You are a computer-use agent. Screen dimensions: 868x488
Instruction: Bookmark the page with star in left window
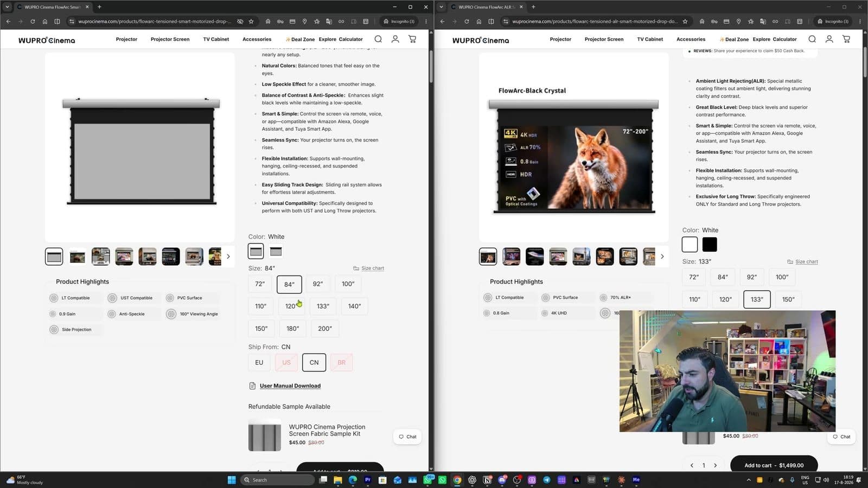click(251, 22)
